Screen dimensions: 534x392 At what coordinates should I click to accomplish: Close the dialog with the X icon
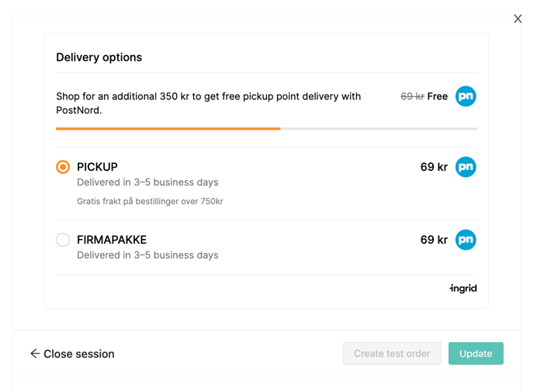pos(518,19)
